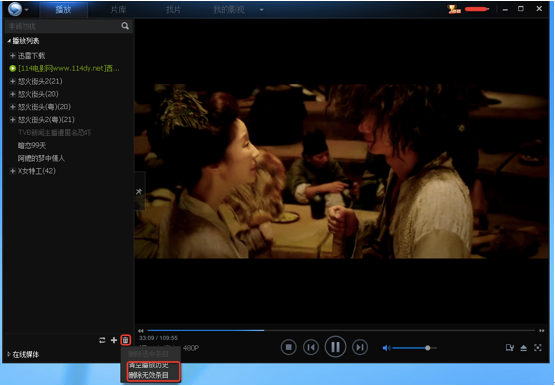Expand the 怒火街头2(21) group
This screenshot has width=555, height=386.
pos(12,81)
